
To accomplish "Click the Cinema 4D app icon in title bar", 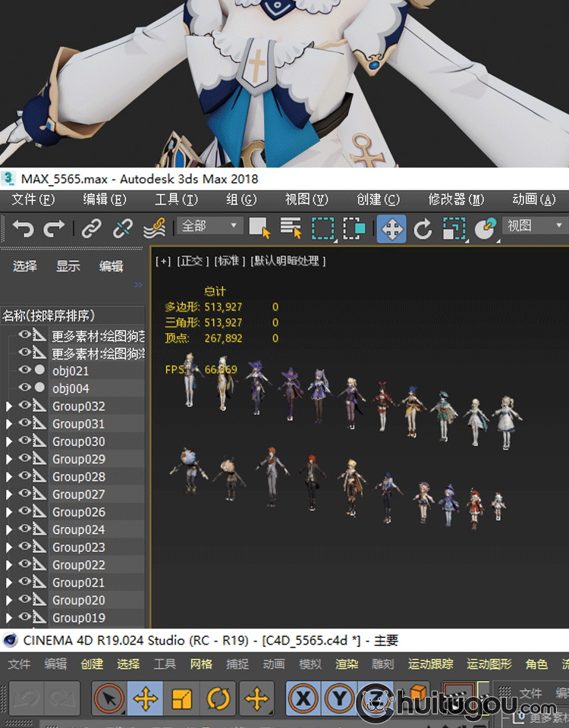I will 9,640.
